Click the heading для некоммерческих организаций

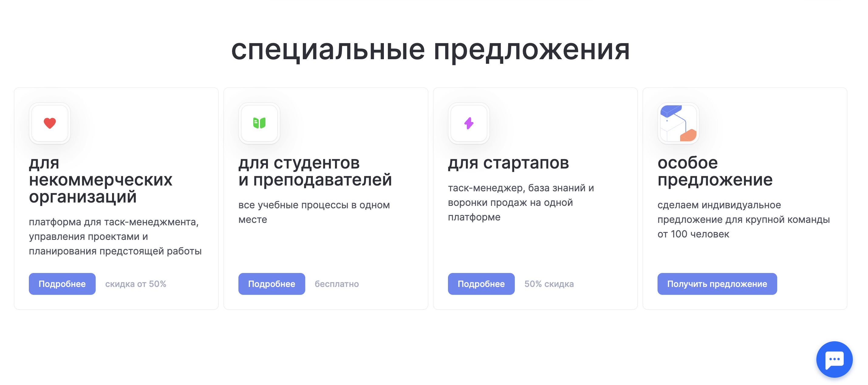(x=101, y=180)
